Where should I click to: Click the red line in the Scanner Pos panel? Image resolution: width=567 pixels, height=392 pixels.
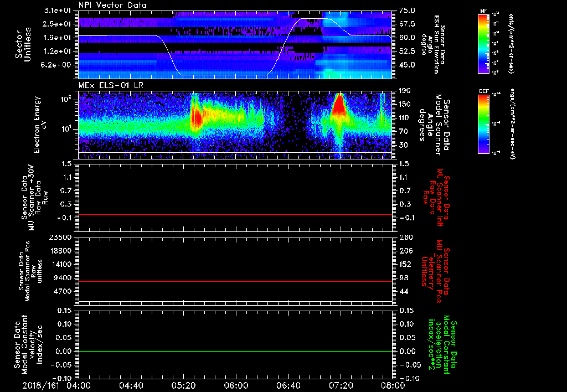click(x=235, y=281)
